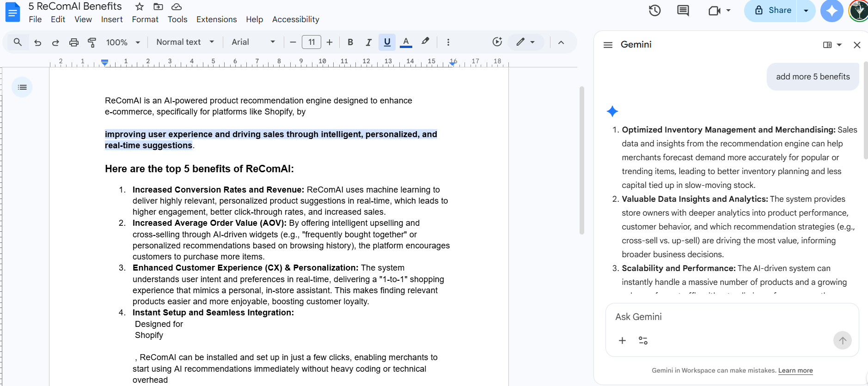
Task: Click the 'add more 5 benefits' prompt bubble
Action: [x=813, y=77]
